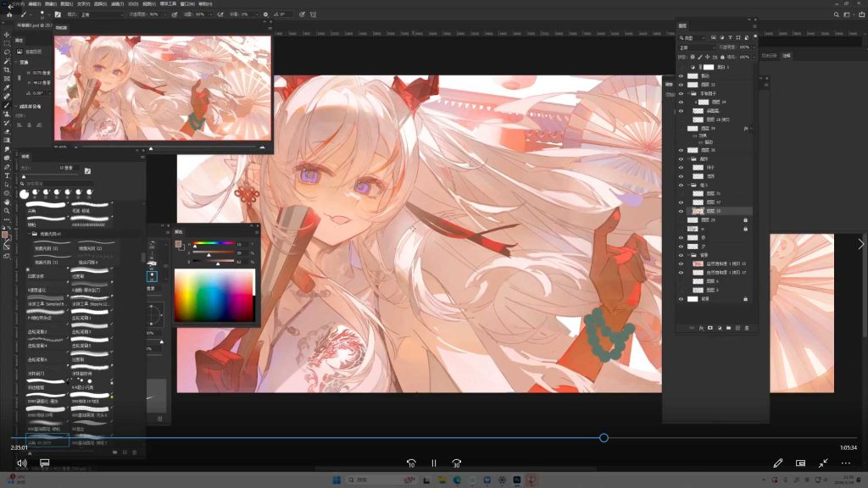Open the flow percentage dropdown
Screen dimensions: 868x488
[x=211, y=14]
